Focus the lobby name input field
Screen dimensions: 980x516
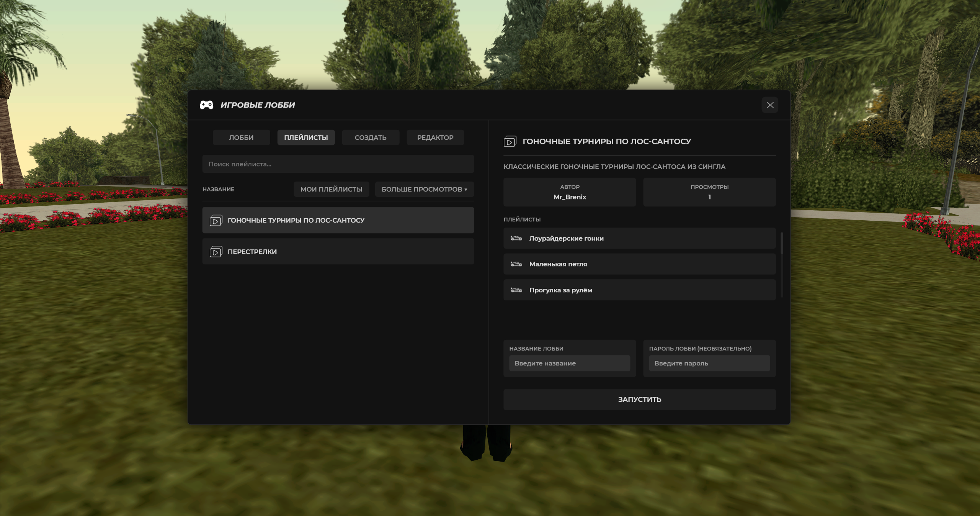point(569,363)
